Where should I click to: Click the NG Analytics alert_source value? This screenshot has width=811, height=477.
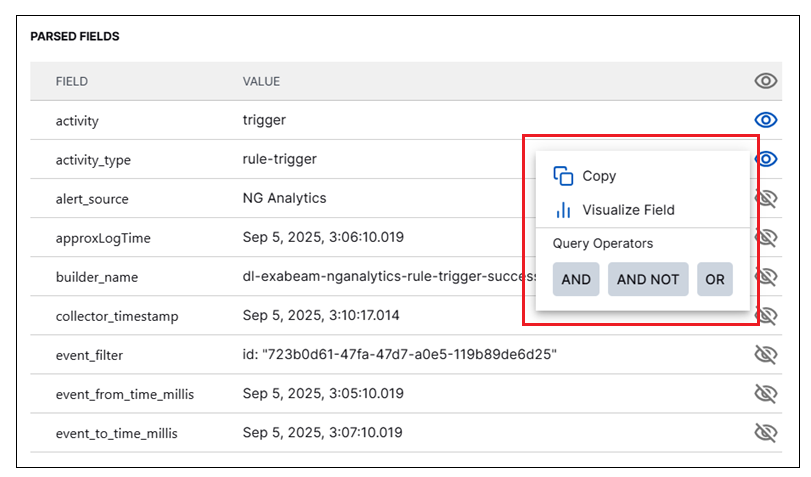284,198
